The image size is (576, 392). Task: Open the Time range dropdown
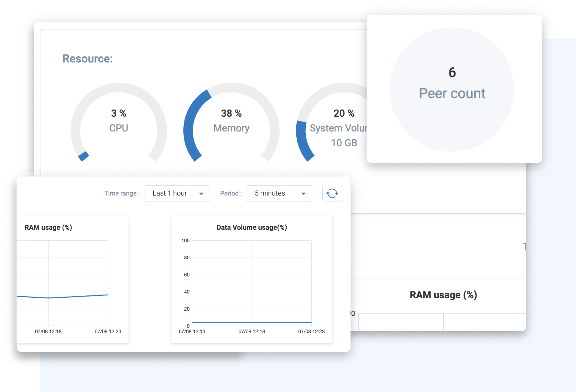177,193
